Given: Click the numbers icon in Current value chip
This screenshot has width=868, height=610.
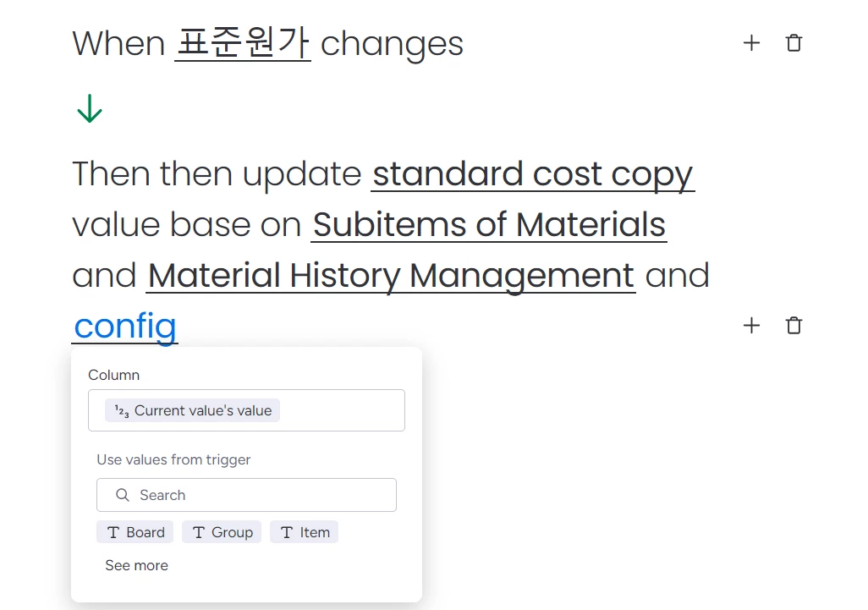Looking at the screenshot, I should [x=122, y=411].
